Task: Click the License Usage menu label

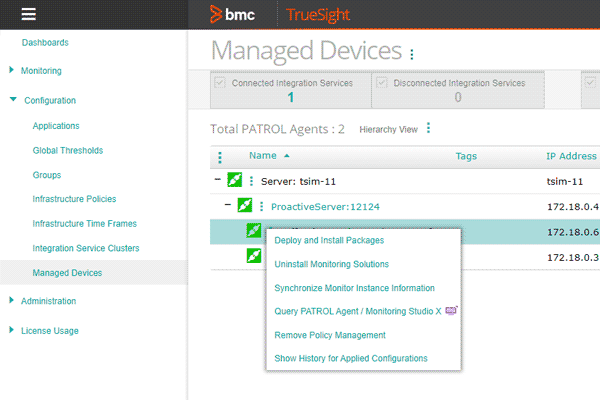Action: pyautogui.click(x=50, y=331)
